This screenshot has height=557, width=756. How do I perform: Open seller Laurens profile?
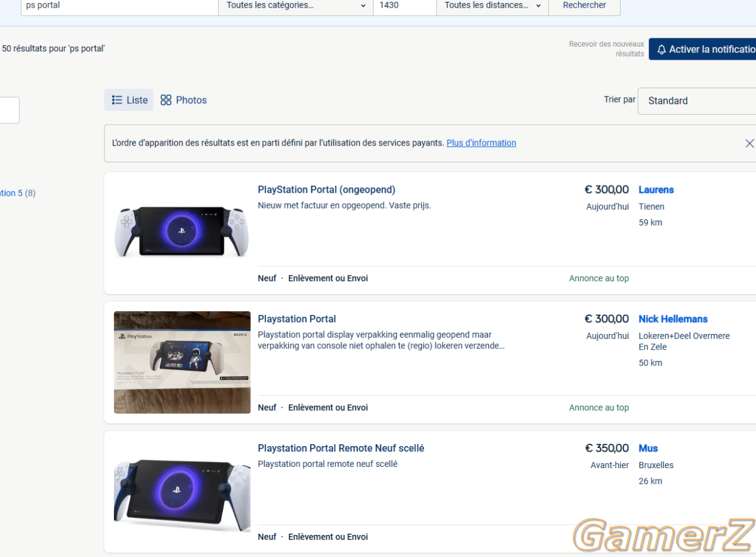coord(656,190)
